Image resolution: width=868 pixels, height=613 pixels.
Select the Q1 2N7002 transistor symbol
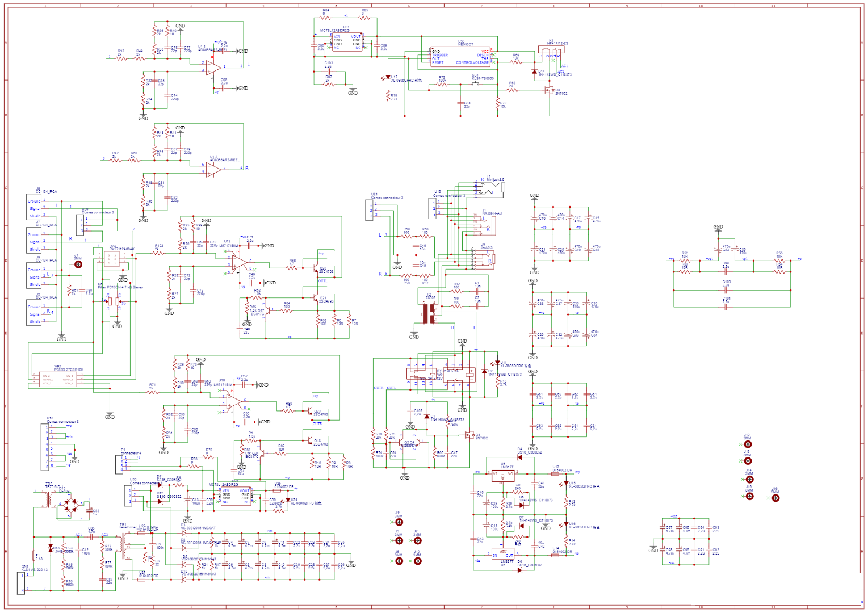click(469, 435)
